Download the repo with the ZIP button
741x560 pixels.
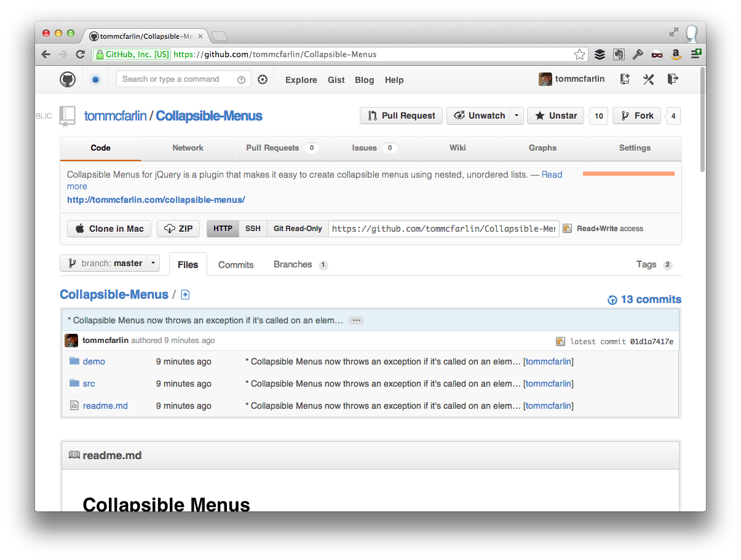[x=178, y=228]
